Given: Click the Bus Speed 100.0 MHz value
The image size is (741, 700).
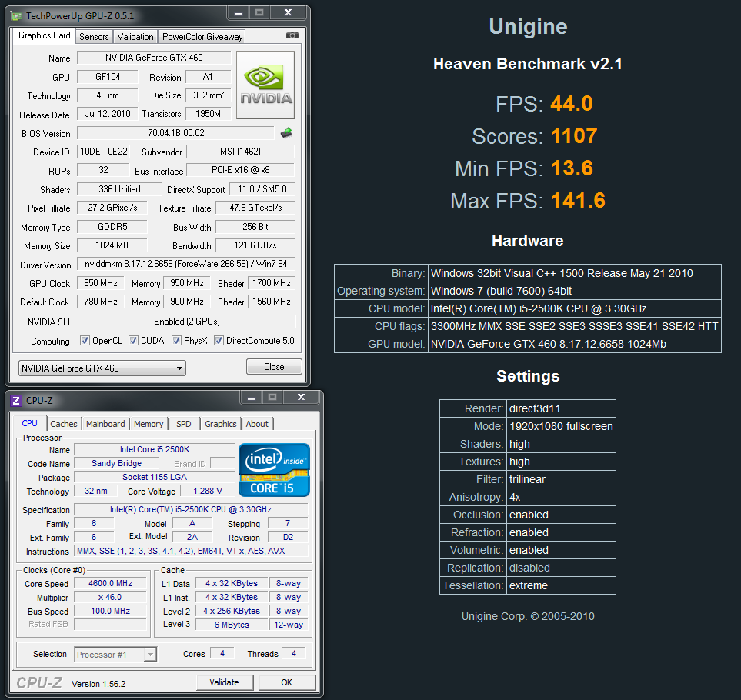Looking at the screenshot, I should [x=111, y=611].
